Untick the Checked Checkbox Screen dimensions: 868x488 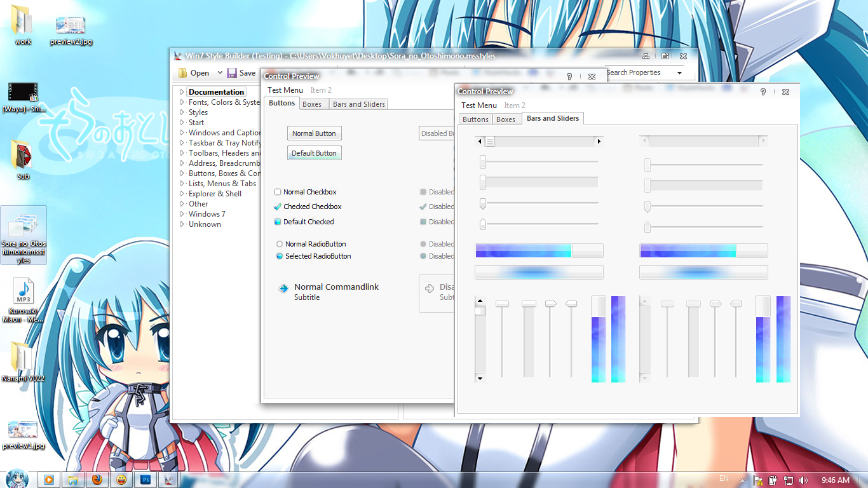(278, 207)
